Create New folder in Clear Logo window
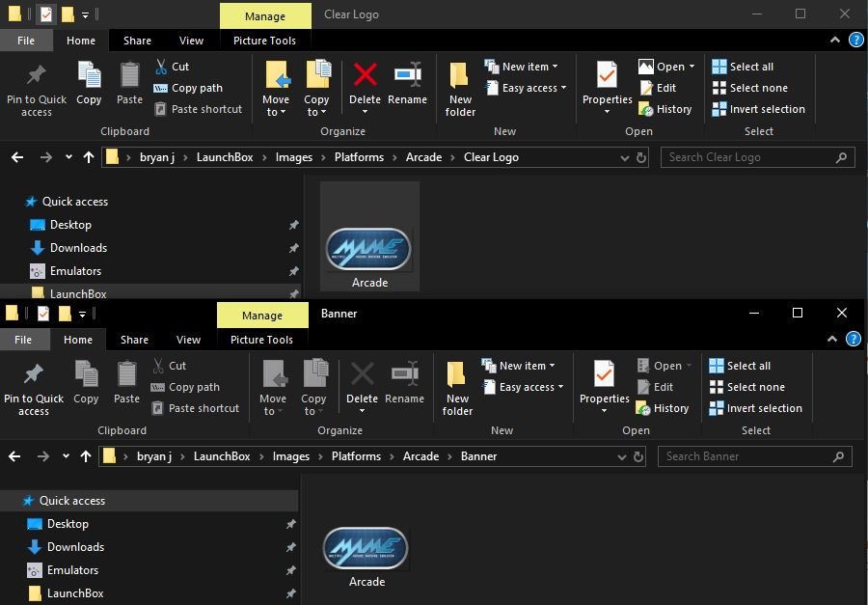 click(x=460, y=89)
